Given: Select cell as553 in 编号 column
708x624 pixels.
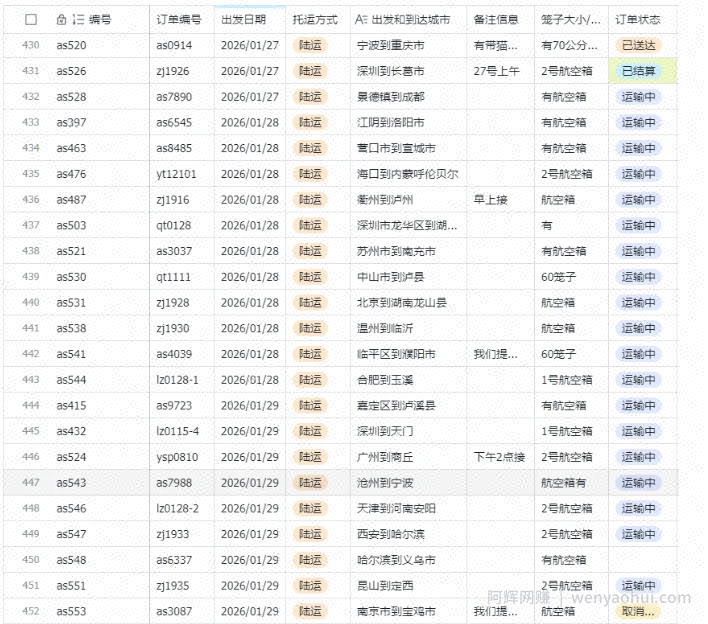Looking at the screenshot, I should (71, 611).
